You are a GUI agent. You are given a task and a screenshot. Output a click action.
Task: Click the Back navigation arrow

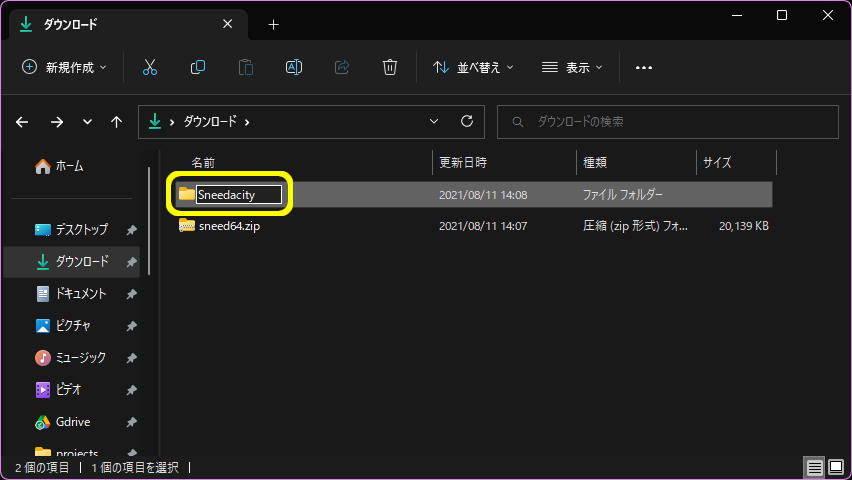click(x=23, y=122)
